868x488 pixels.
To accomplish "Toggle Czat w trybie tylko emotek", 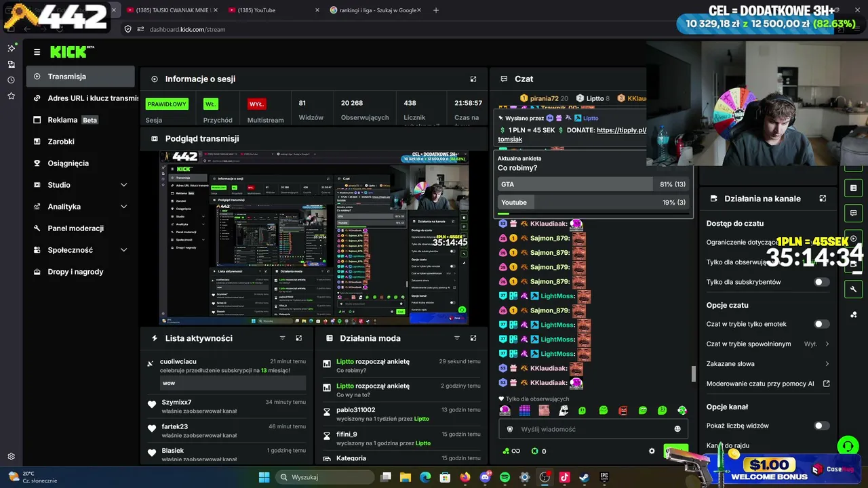I will pos(821,325).
